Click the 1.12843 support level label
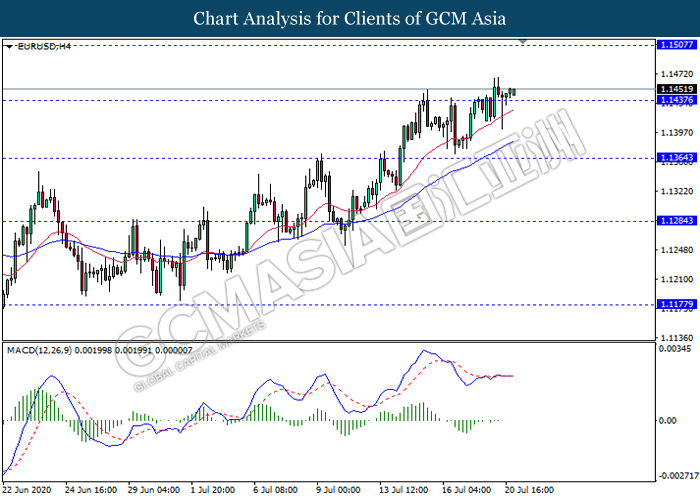This screenshot has width=700, height=500. click(x=676, y=221)
